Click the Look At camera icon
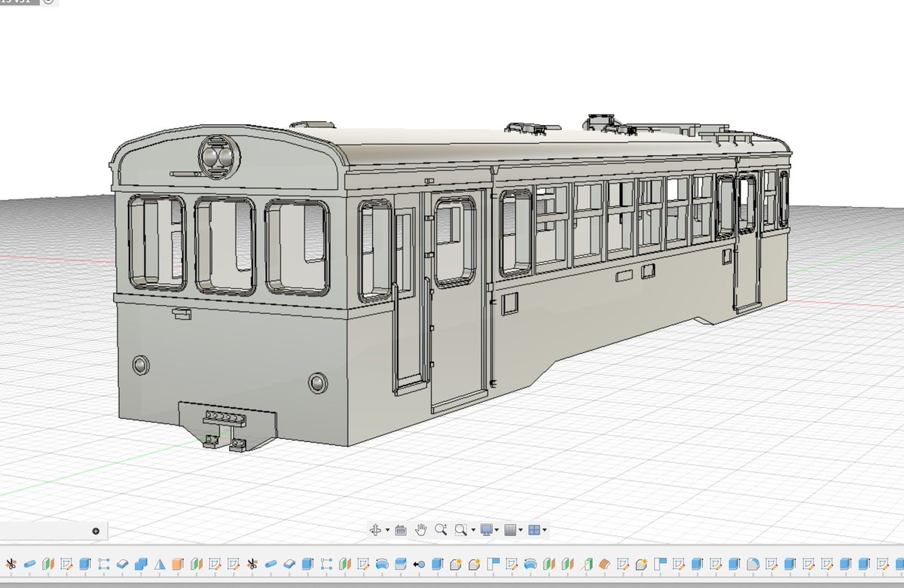The width and height of the screenshot is (904, 588). click(x=401, y=530)
